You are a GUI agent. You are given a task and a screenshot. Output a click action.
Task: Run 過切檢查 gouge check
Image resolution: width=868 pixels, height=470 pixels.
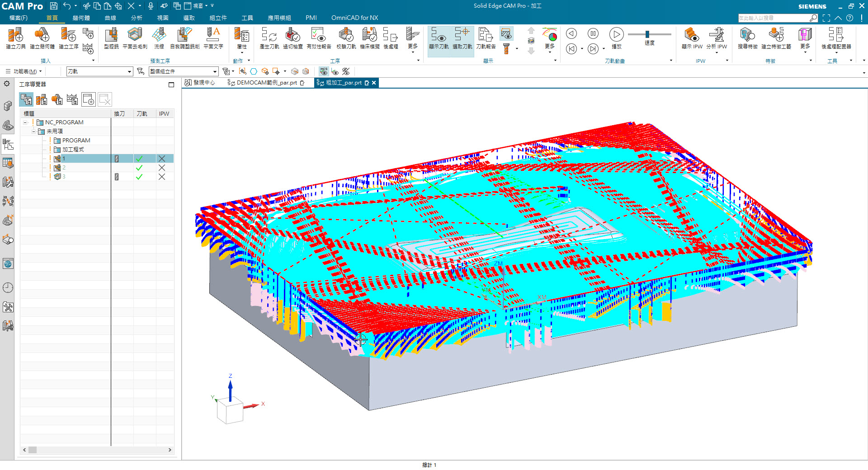pyautogui.click(x=293, y=38)
